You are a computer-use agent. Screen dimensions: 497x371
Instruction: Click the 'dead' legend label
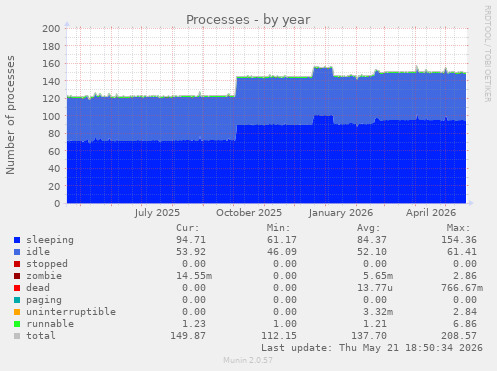[x=38, y=288]
